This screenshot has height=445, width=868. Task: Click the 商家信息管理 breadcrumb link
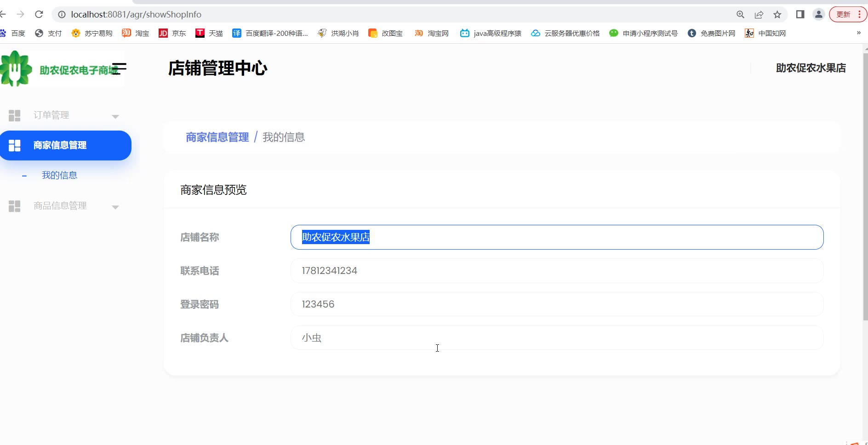coord(217,137)
